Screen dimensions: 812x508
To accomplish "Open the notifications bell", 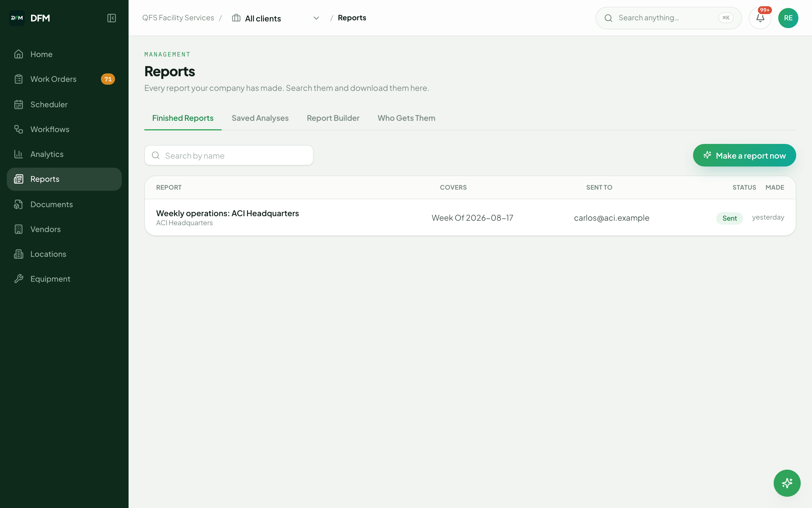I will coord(760,18).
